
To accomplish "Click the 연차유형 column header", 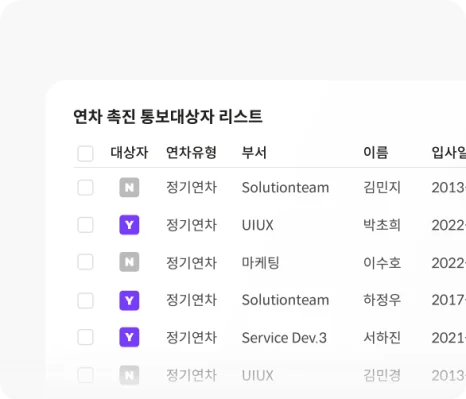I will click(x=191, y=153).
